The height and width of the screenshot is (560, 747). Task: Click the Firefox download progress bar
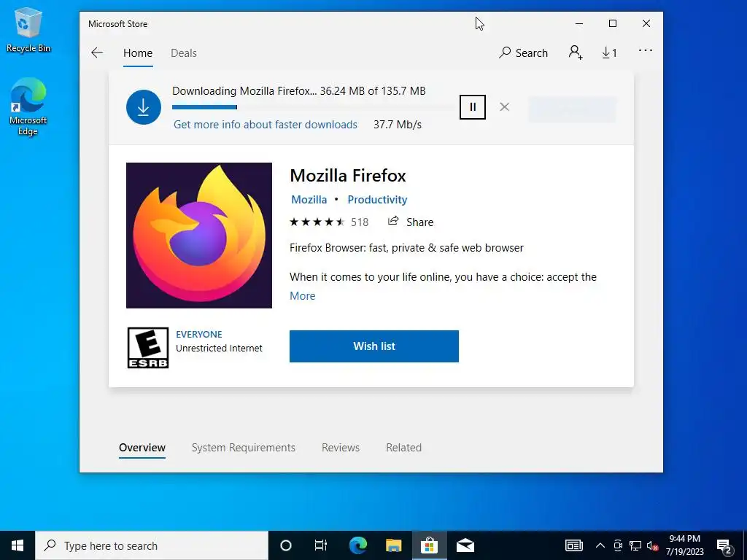314,107
